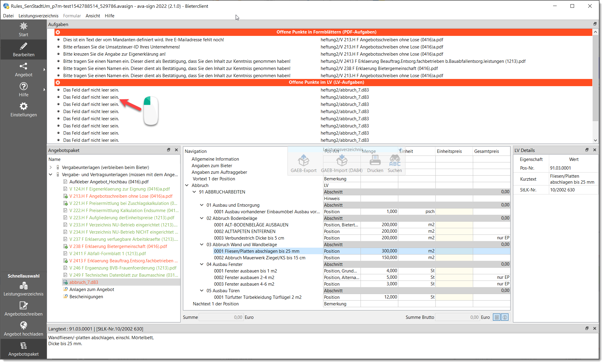Click down arrow of Aufgaben scrollbar
Screen dimensions: 604x364
point(595,140)
